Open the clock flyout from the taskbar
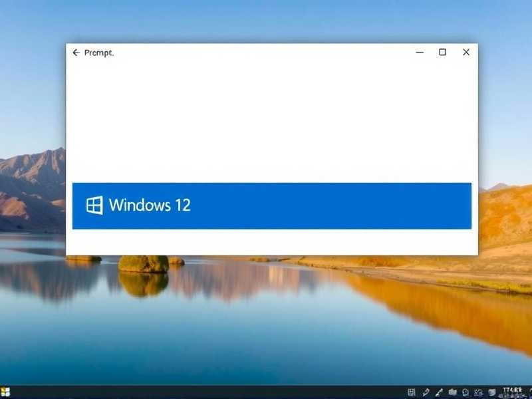The image size is (532, 399). pyautogui.click(x=512, y=392)
